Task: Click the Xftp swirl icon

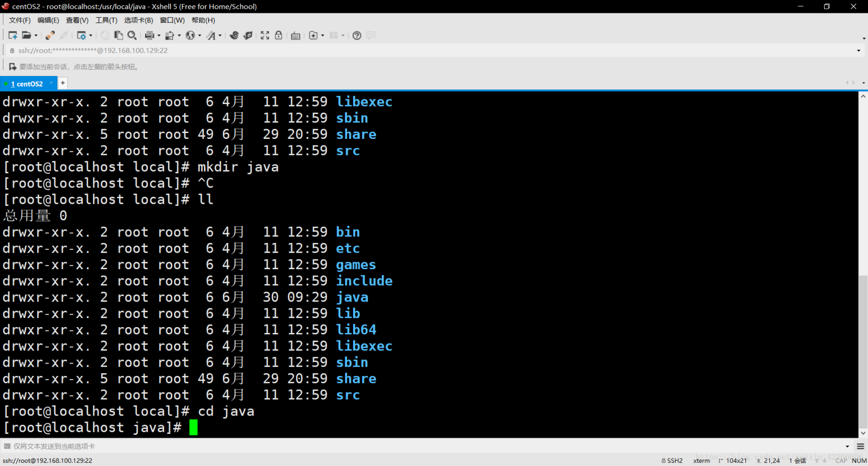Action: [x=234, y=35]
